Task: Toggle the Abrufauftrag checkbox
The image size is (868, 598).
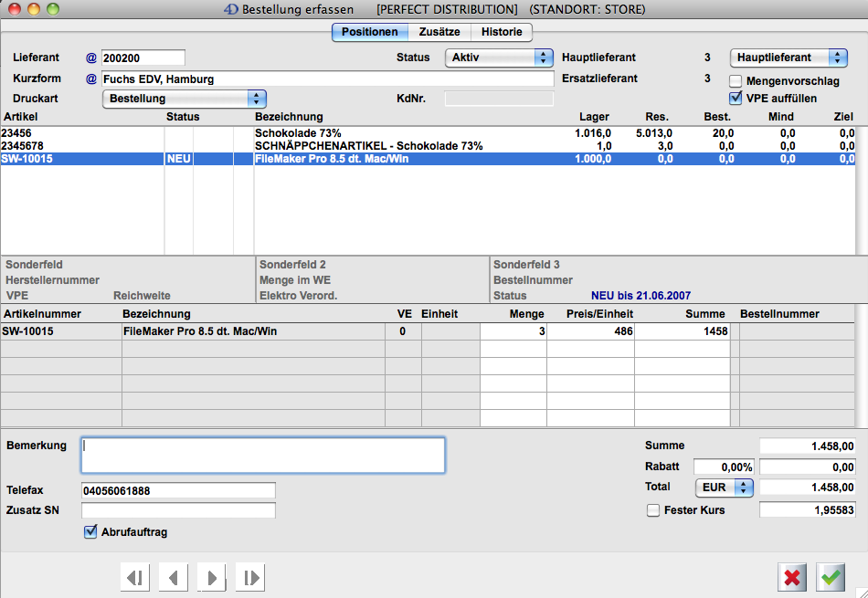Action: tap(90, 531)
